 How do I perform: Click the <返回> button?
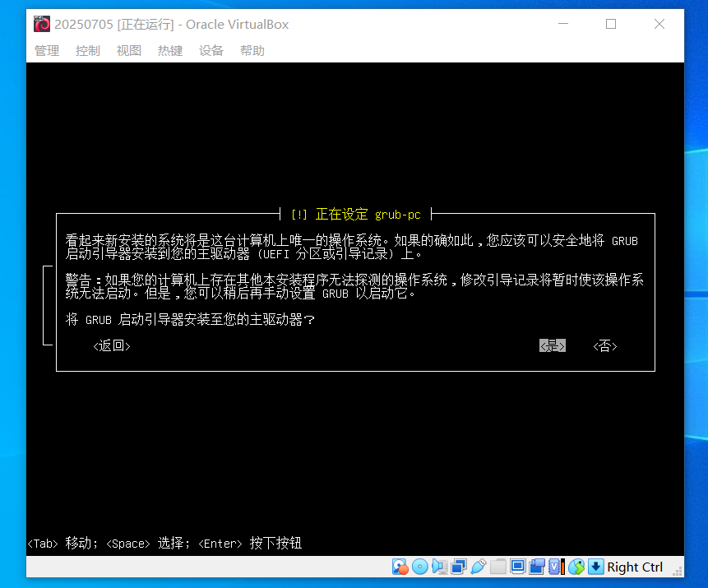tap(111, 345)
